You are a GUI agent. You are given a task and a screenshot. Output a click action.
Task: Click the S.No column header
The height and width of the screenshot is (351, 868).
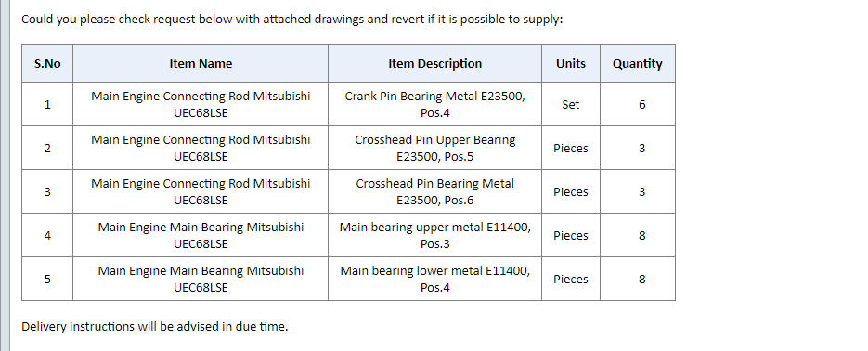47,64
